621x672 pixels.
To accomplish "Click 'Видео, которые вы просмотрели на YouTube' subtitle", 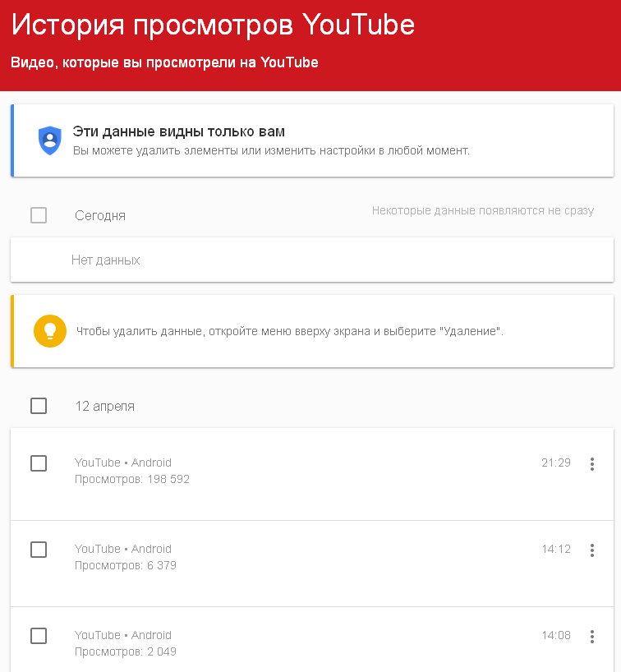I will click(x=164, y=62).
